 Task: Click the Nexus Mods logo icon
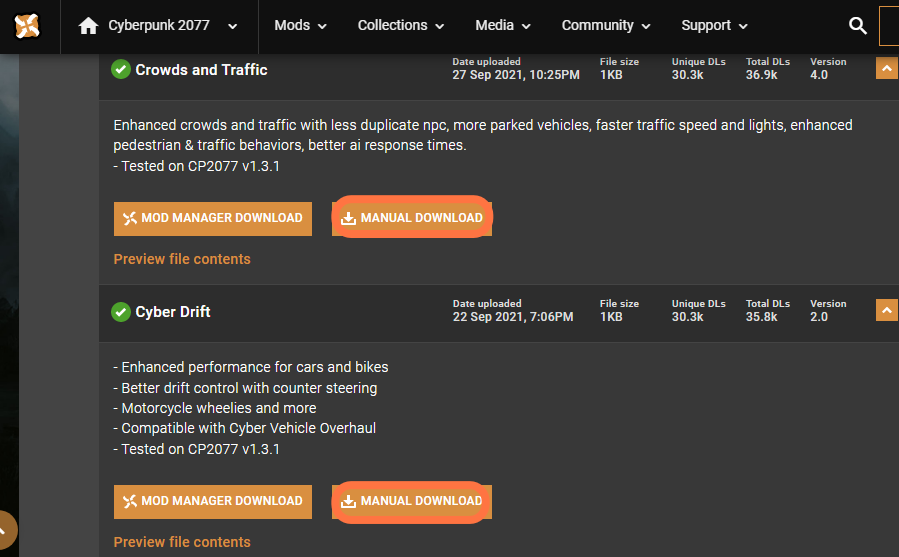click(27, 26)
